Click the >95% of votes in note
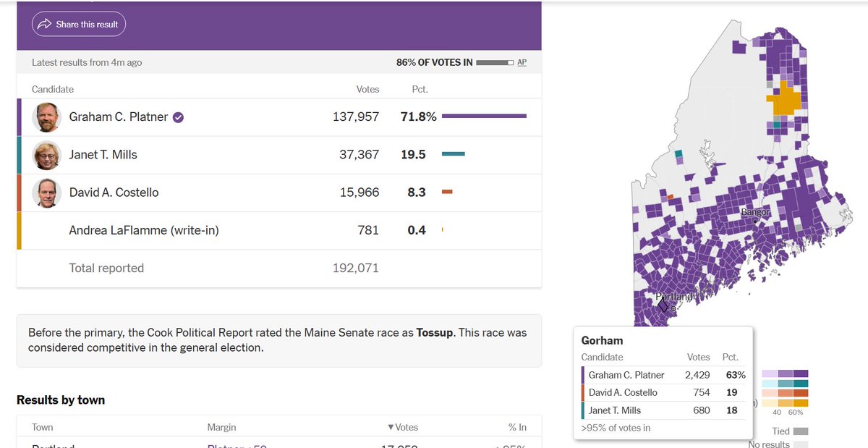Viewport: 868px width, 448px height. click(616, 428)
